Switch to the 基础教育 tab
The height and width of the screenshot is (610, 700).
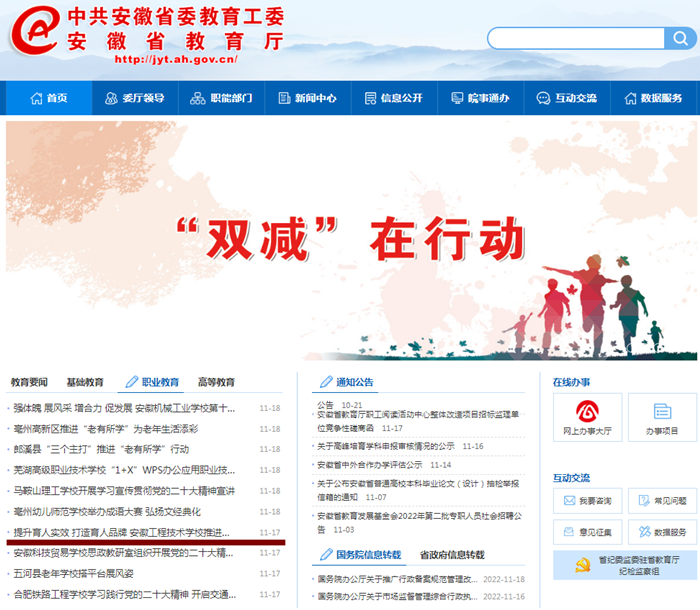pos(85,382)
